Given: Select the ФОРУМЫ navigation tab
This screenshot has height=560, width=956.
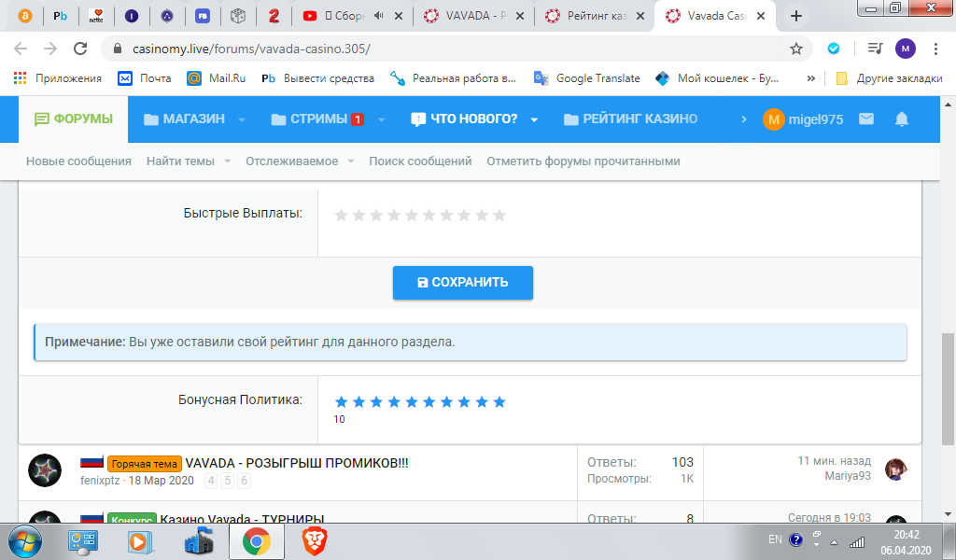Looking at the screenshot, I should pyautogui.click(x=74, y=119).
